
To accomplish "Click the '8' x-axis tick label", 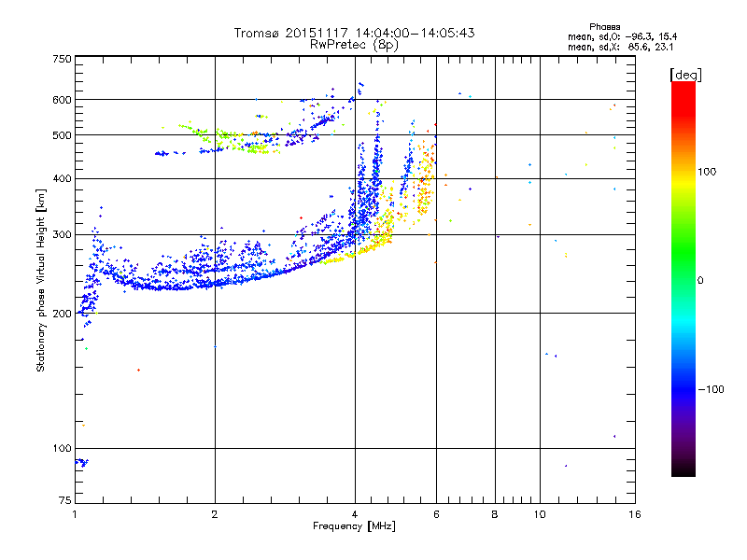I will pos(495,514).
